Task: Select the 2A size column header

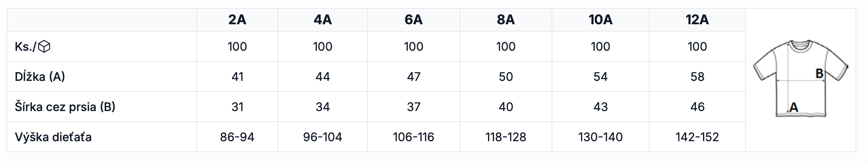Action: [x=237, y=19]
